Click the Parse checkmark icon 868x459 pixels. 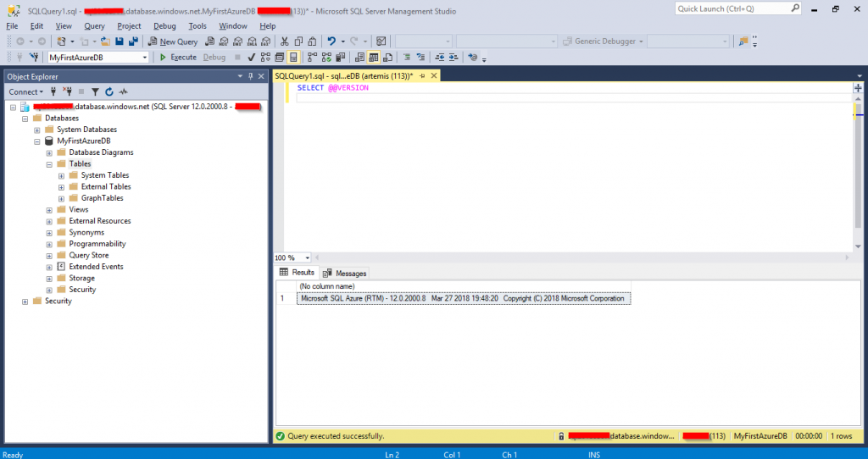[x=251, y=57]
